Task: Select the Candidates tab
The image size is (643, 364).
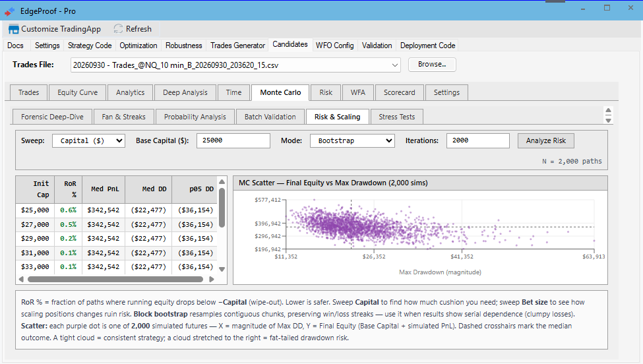Action: 290,44
